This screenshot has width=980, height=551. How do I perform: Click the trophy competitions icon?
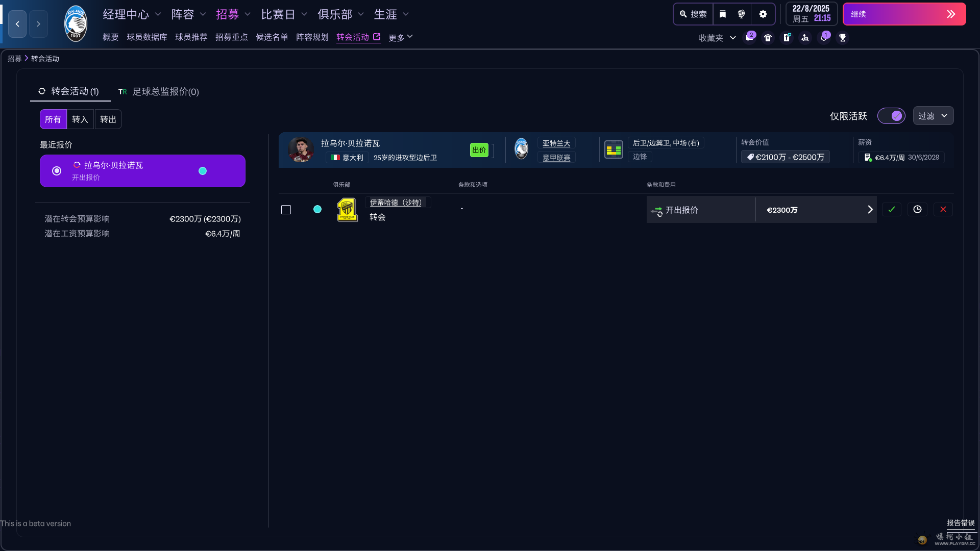(x=843, y=38)
